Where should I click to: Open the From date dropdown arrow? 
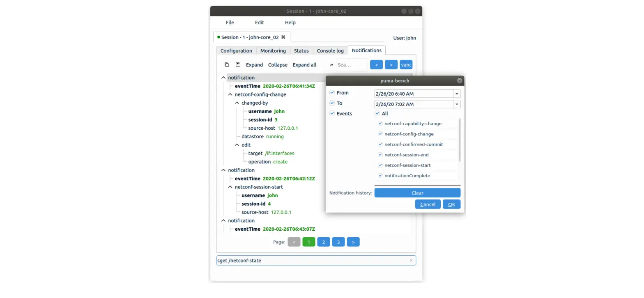457,94
